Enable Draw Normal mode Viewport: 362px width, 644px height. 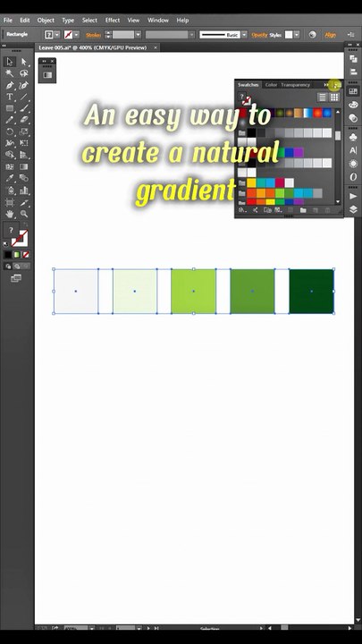8,267
